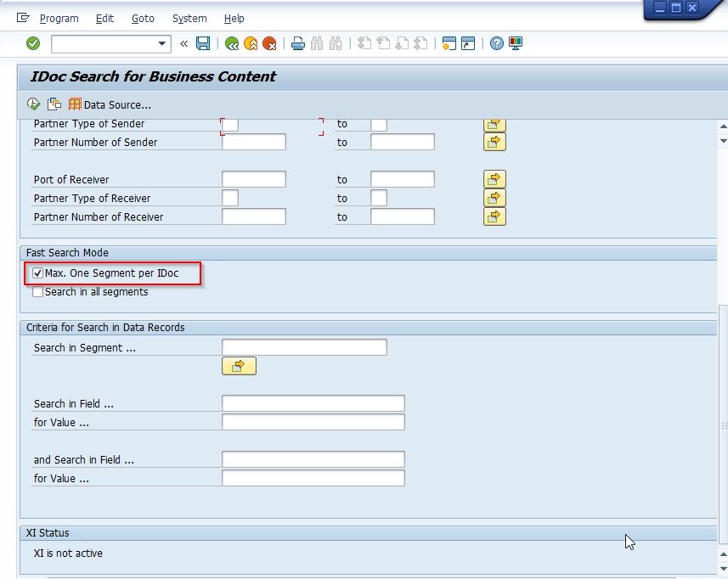Click Partner Number of Receiver to field
728x579 pixels.
click(403, 216)
